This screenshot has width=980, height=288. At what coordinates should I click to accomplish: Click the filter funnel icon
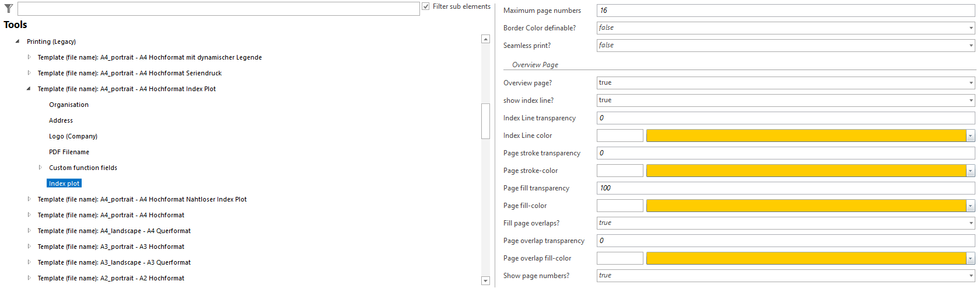point(9,8)
